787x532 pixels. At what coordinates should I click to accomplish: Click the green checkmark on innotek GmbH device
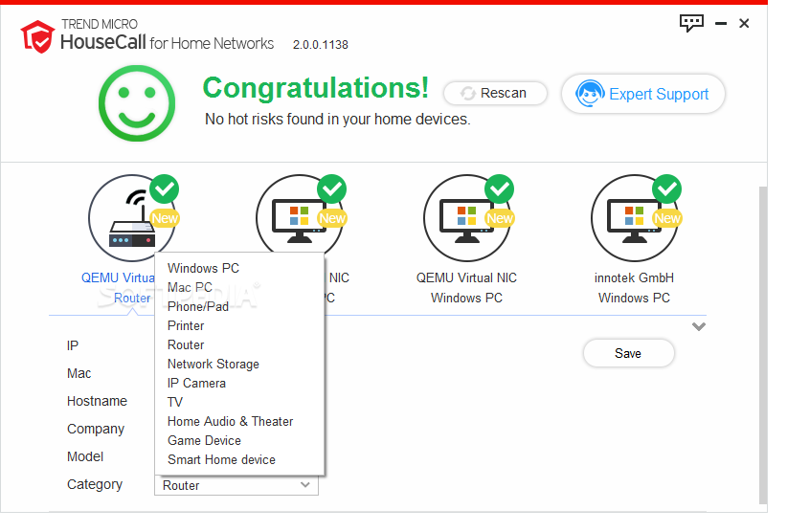[666, 189]
